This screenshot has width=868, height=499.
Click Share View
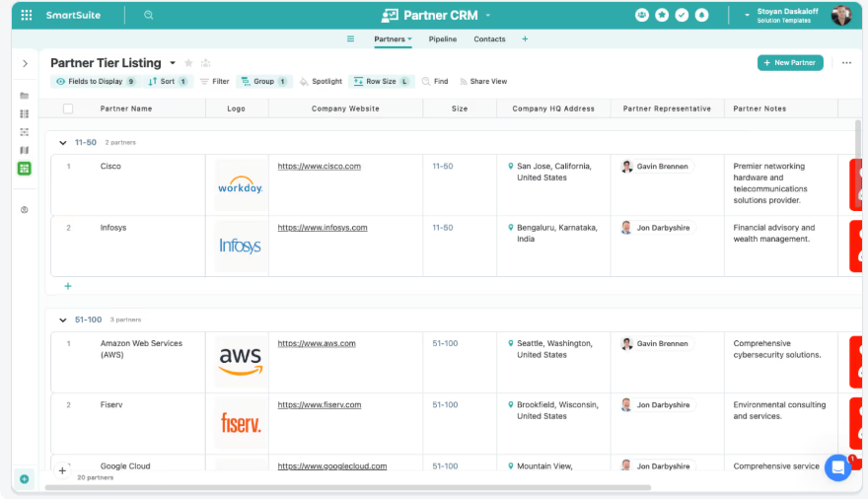(x=483, y=81)
